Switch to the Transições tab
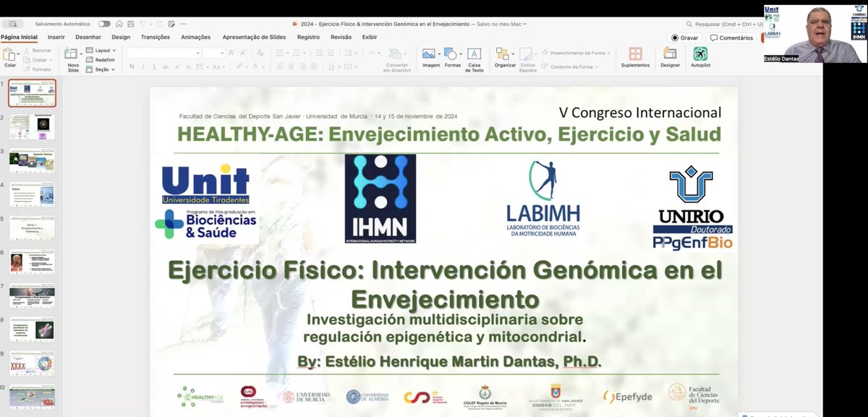 (156, 37)
